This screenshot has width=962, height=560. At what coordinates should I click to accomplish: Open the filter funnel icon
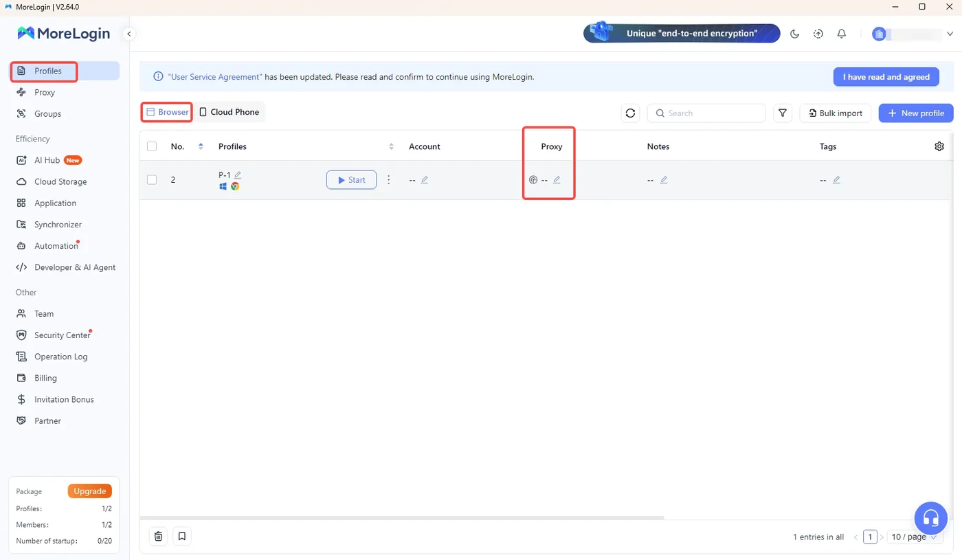783,113
